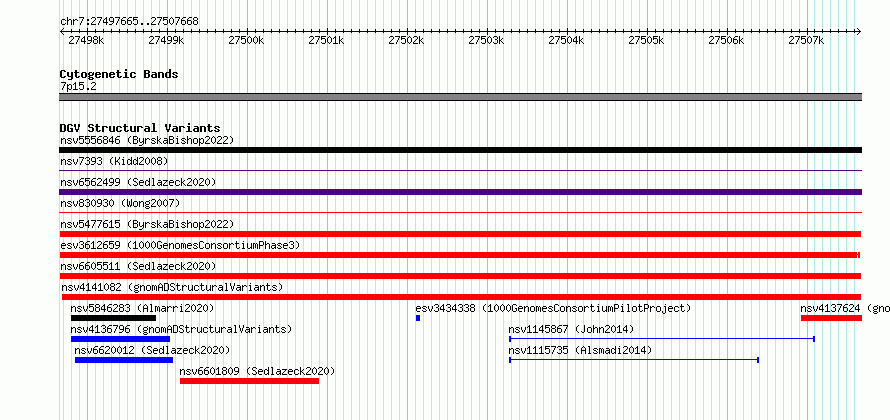Click the red nsv5477615 variant bar

click(x=460, y=234)
